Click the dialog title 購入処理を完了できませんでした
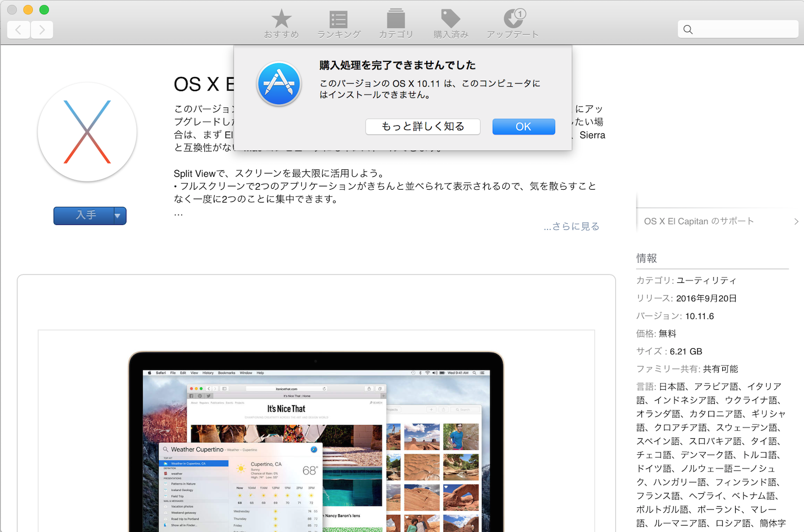Screen dimensions: 804x532 point(398,65)
